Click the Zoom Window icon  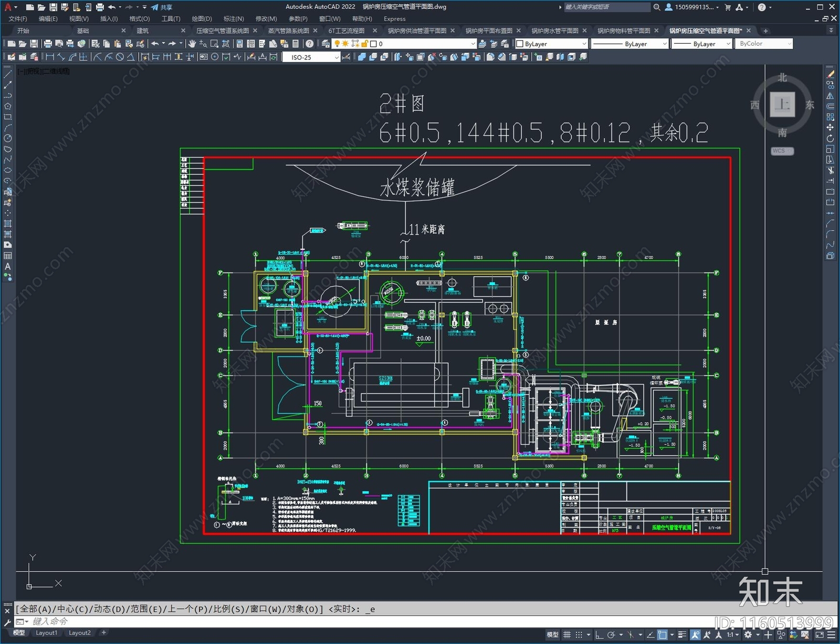(214, 44)
